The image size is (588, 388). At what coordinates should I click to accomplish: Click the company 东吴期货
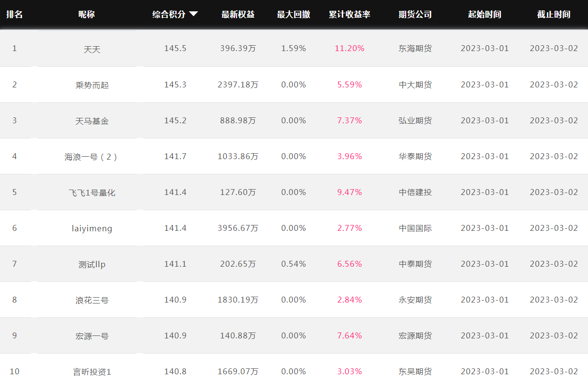(x=415, y=371)
